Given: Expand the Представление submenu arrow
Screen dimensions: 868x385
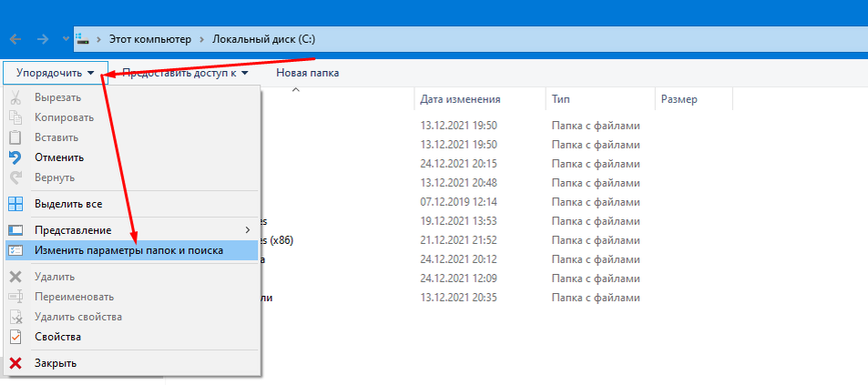Looking at the screenshot, I should click(248, 230).
